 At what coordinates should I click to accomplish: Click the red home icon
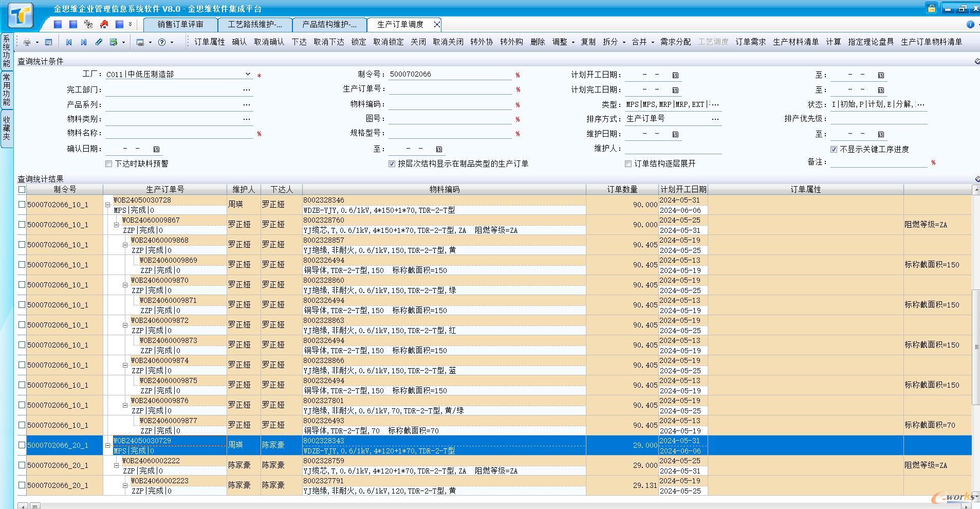tap(104, 24)
